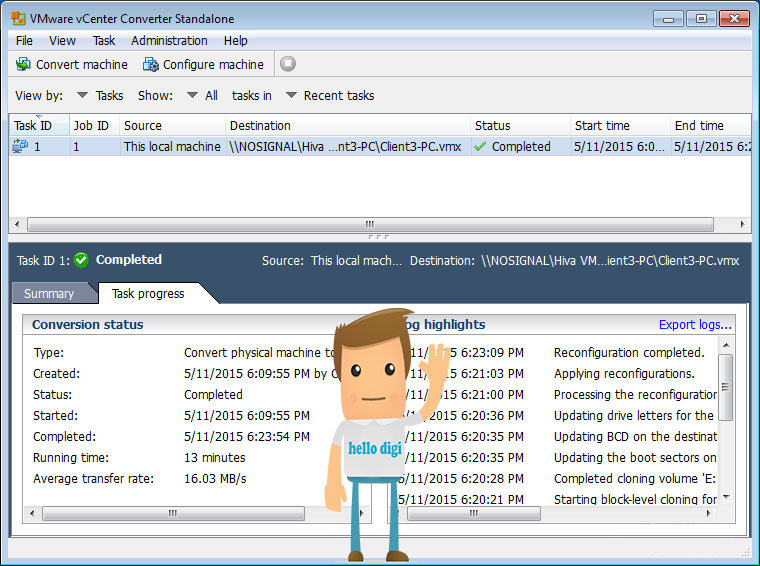
Task: Click 'Reconfiguration completed.' log entry
Action: click(629, 352)
